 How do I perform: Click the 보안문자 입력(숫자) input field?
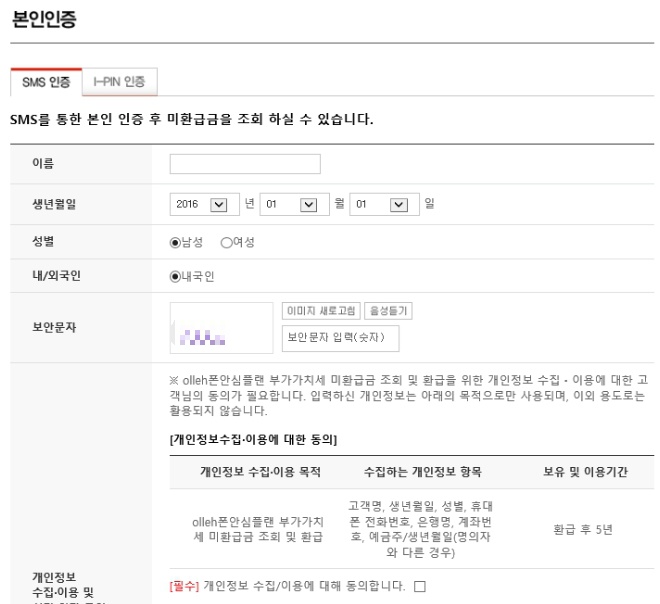coord(341,338)
